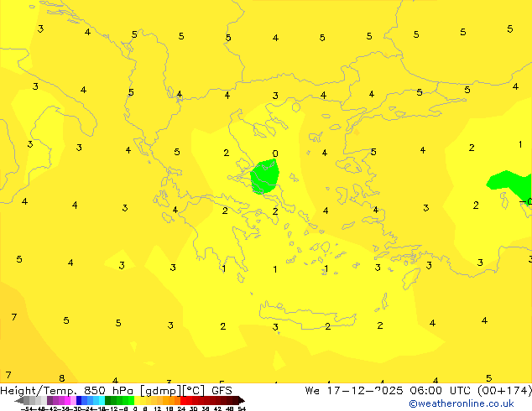Click the dark maroon right arrow end of color scale
The height and width of the screenshot is (411, 532).
[x=242, y=400]
